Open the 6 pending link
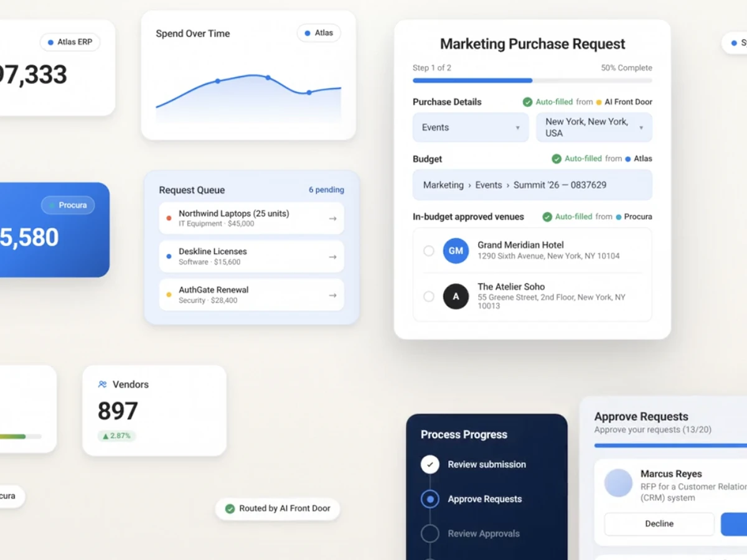Viewport: 747px width, 560px height. coord(326,190)
